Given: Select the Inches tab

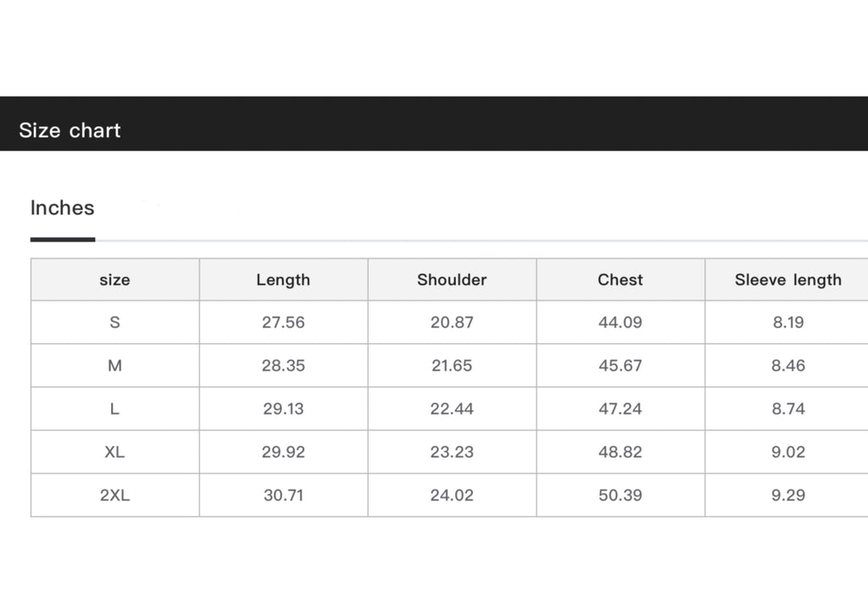Looking at the screenshot, I should [x=63, y=208].
